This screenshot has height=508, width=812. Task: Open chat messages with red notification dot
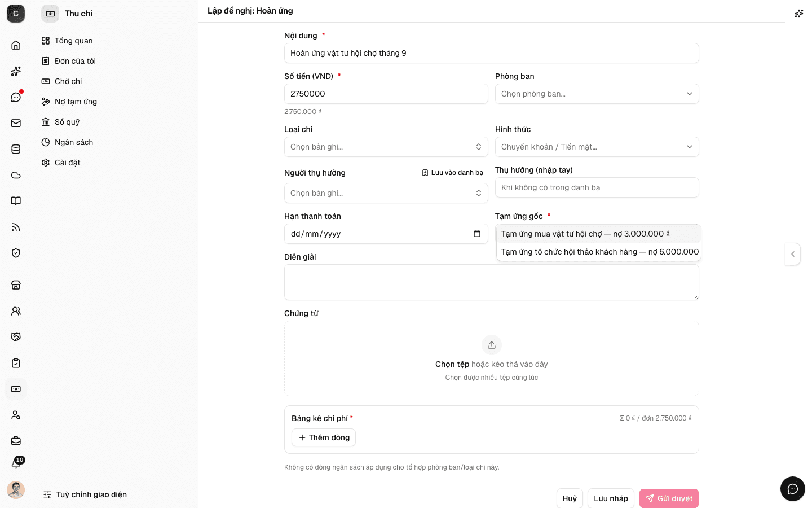(16, 97)
